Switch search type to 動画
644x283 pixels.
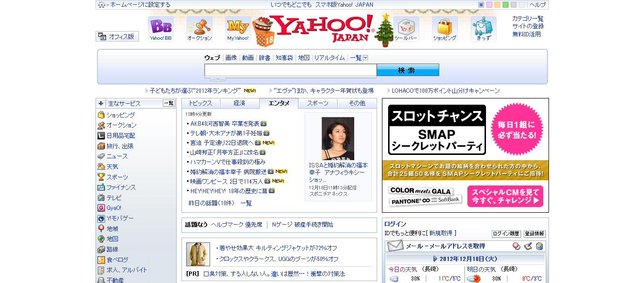[248, 58]
